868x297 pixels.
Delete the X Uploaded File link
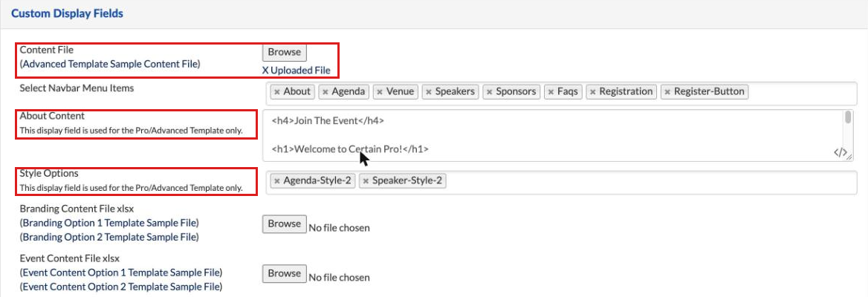pos(297,71)
